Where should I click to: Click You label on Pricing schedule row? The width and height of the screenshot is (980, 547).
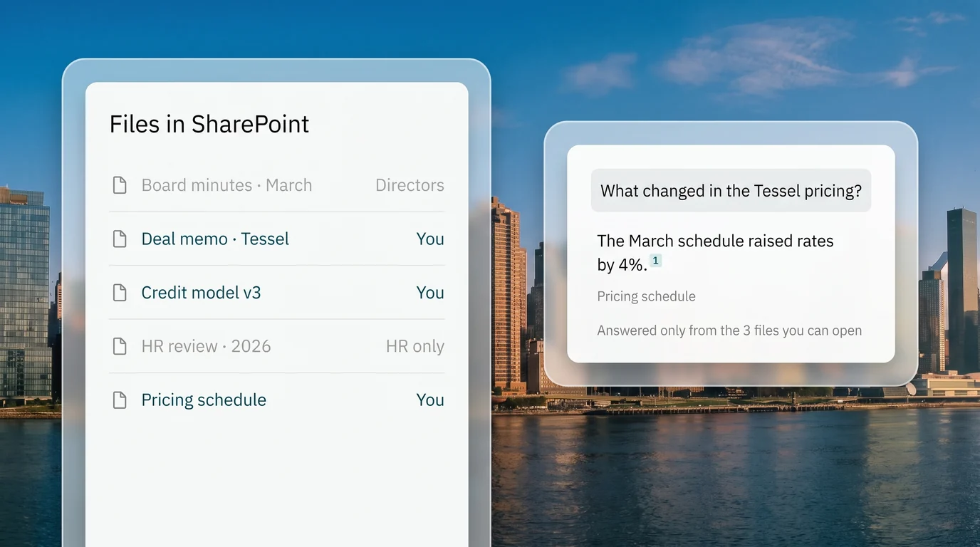430,400
